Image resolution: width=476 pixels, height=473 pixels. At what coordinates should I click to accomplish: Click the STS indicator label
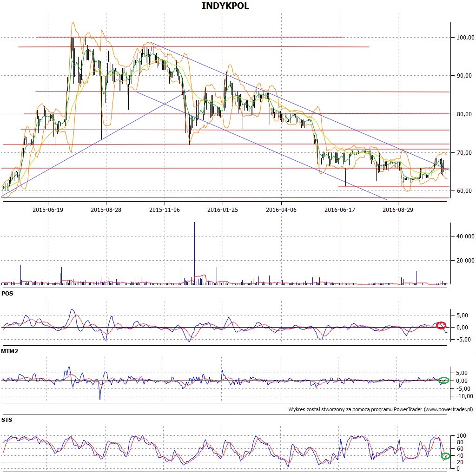(7, 420)
